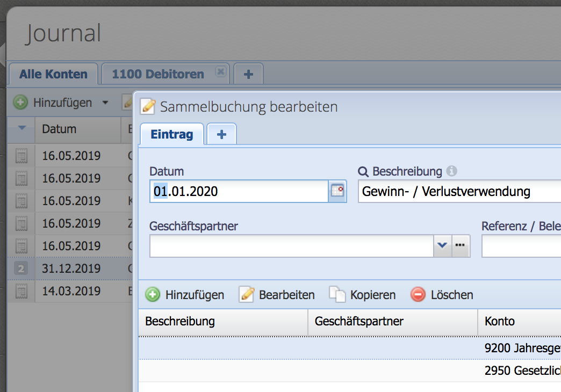This screenshot has height=392, width=561.
Task: Click the pencil icon in the dialog title bar
Action: (147, 106)
